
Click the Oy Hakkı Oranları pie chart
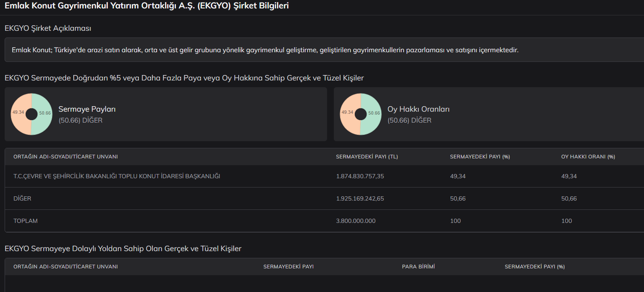pos(360,114)
